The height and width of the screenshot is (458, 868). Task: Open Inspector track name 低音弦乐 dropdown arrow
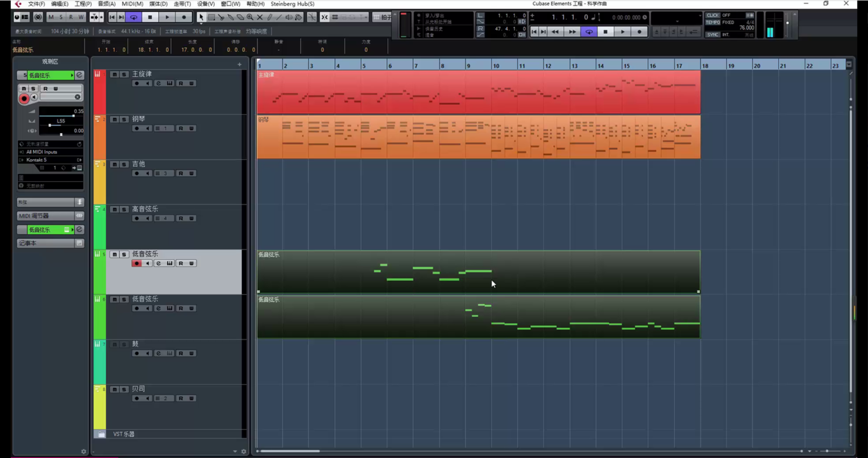pyautogui.click(x=72, y=75)
